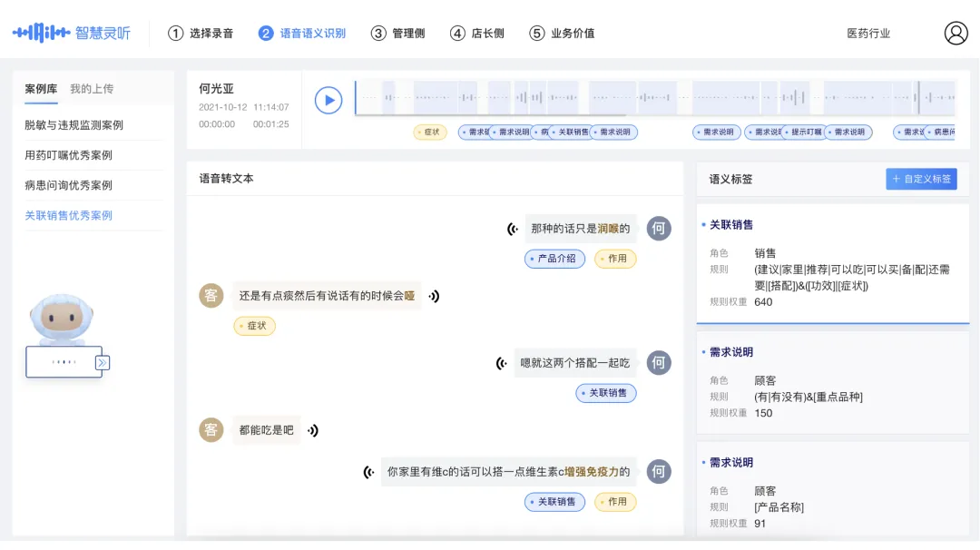
Task: Click the plus icon on 自定义标签
Action: point(898,179)
